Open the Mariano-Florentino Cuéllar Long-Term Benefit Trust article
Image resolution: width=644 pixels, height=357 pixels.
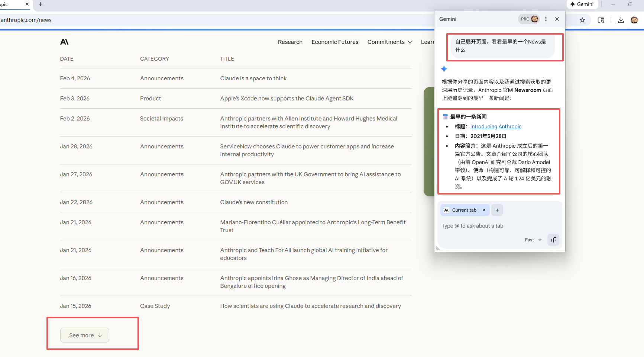(x=313, y=226)
